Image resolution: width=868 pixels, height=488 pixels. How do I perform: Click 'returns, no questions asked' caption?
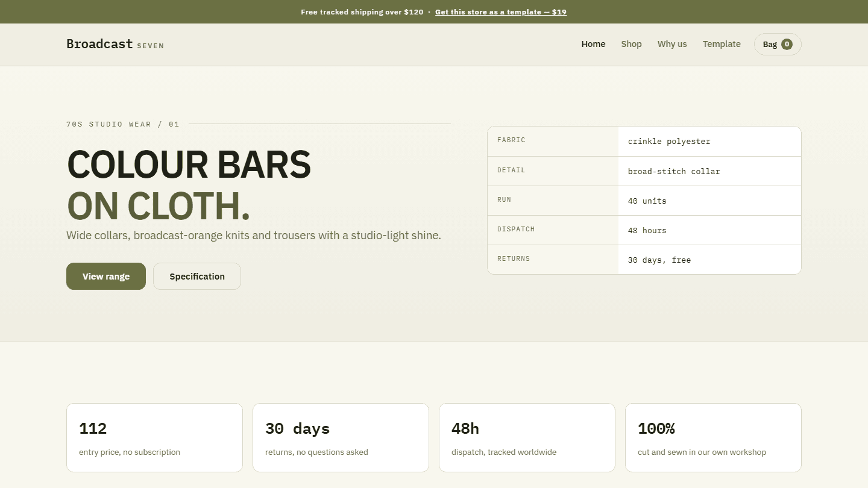click(316, 452)
